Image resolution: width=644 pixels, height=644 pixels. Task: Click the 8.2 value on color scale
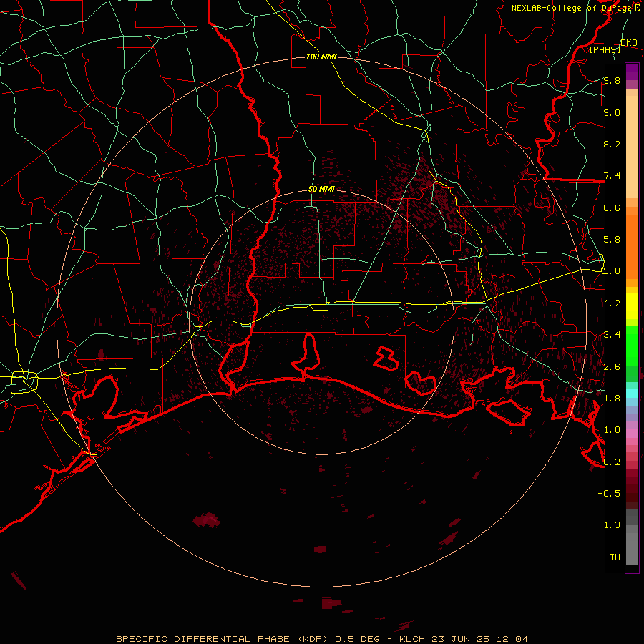click(612, 144)
